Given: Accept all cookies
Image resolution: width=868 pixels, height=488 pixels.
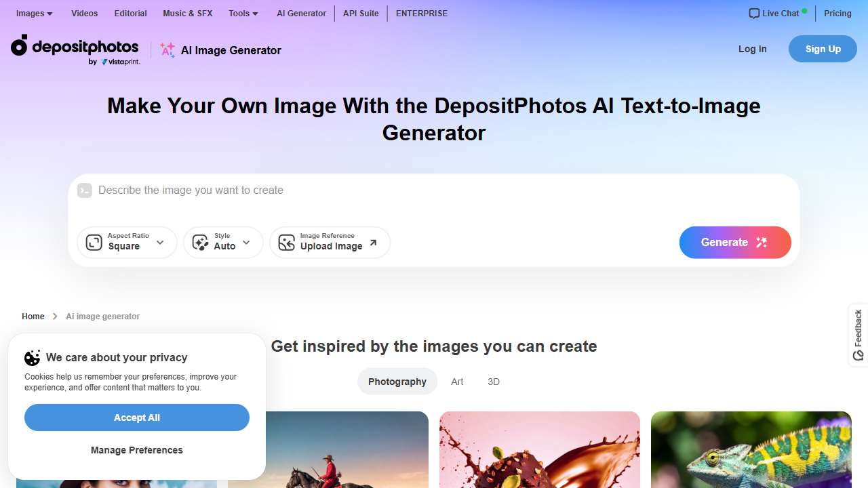Looking at the screenshot, I should point(136,418).
